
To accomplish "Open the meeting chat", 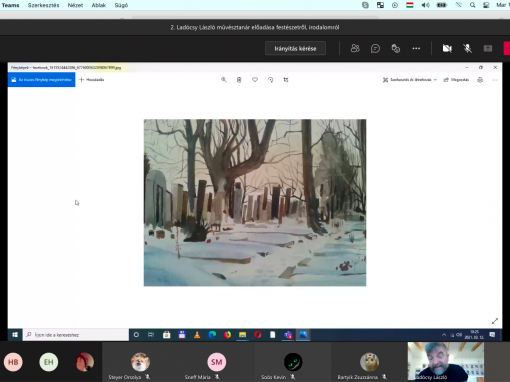I will pyautogui.click(x=375, y=49).
